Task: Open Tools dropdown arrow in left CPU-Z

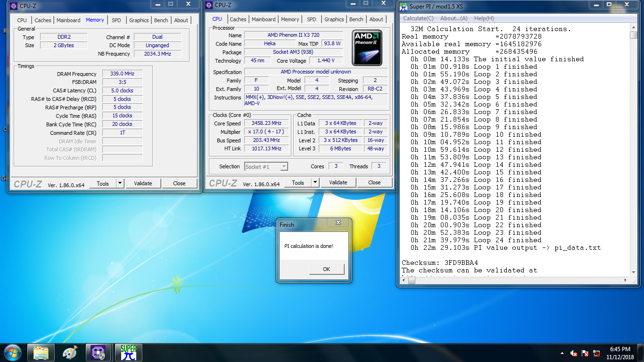Action: tap(120, 184)
